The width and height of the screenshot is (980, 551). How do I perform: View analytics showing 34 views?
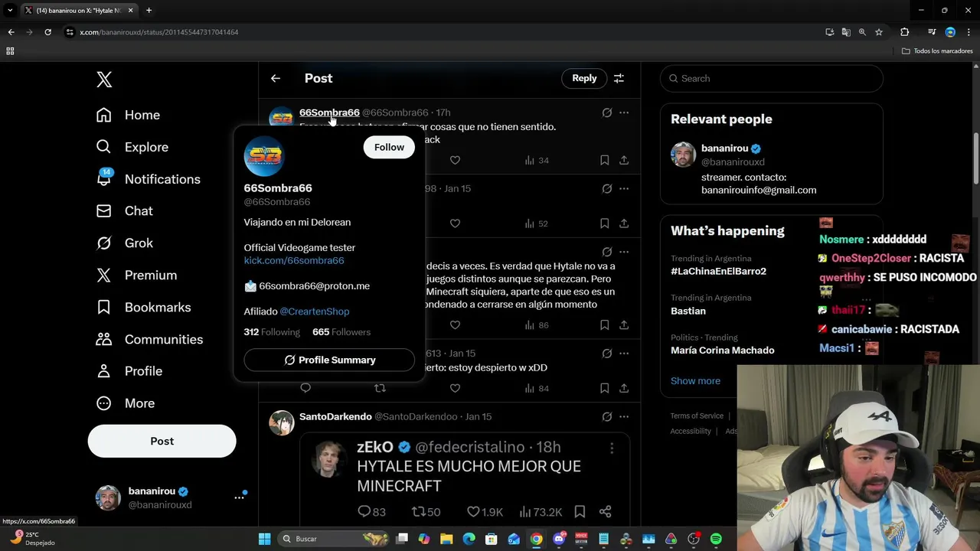[537, 160]
